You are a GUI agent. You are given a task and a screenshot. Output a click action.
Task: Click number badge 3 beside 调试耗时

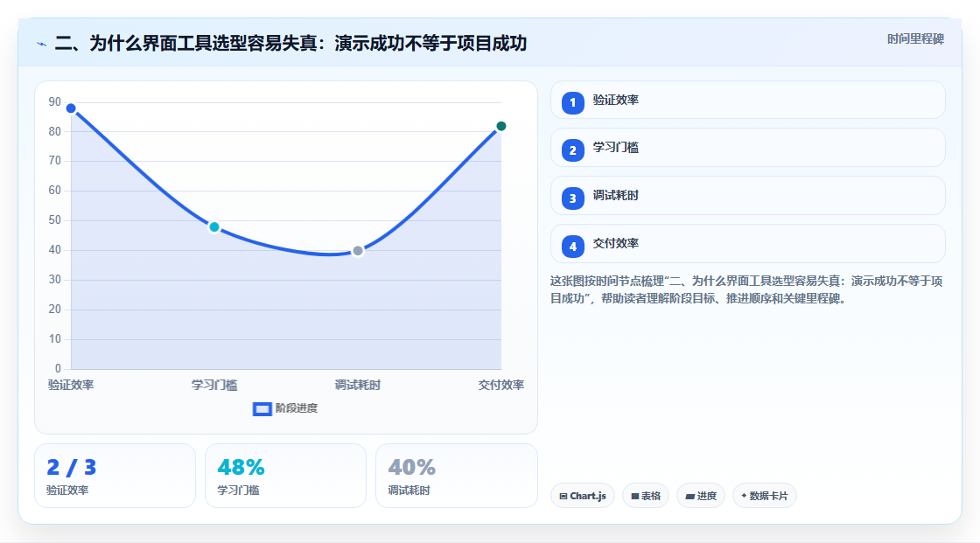click(x=572, y=198)
